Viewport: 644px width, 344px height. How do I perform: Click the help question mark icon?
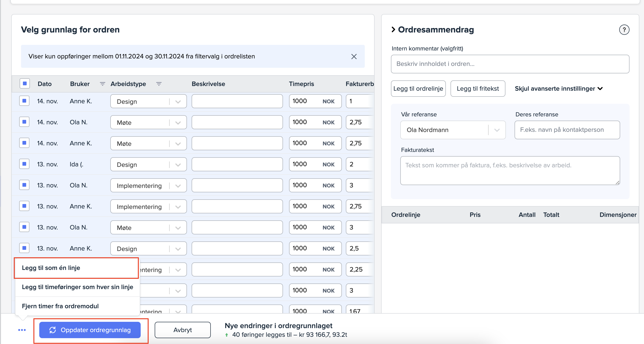pos(624,30)
